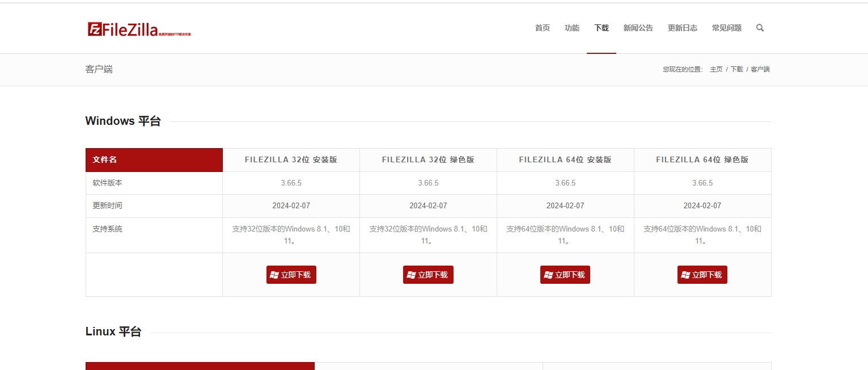
Task: Click the 支持系统 row label
Action: click(x=107, y=229)
